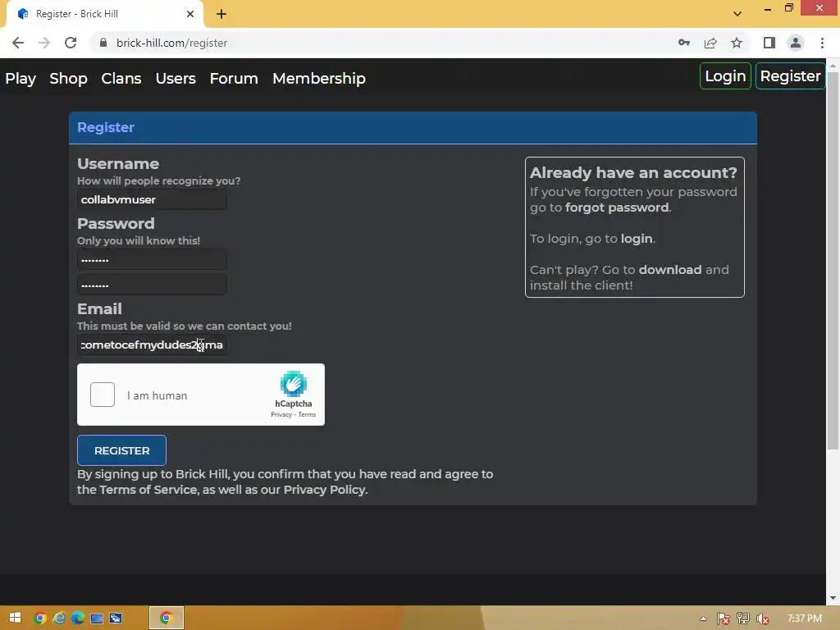Screen dimensions: 840x630
Task: Open the Windows Start button
Action: pyautogui.click(x=15, y=618)
